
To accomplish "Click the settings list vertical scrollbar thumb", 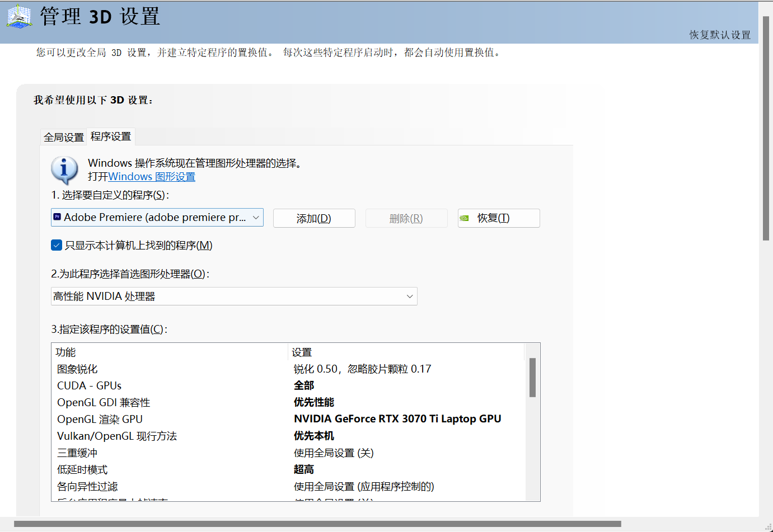I will click(532, 378).
